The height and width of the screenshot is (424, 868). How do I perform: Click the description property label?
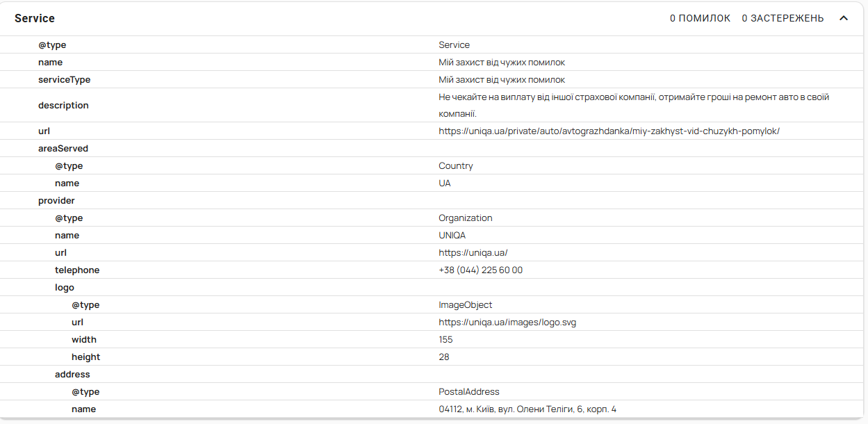(x=63, y=105)
